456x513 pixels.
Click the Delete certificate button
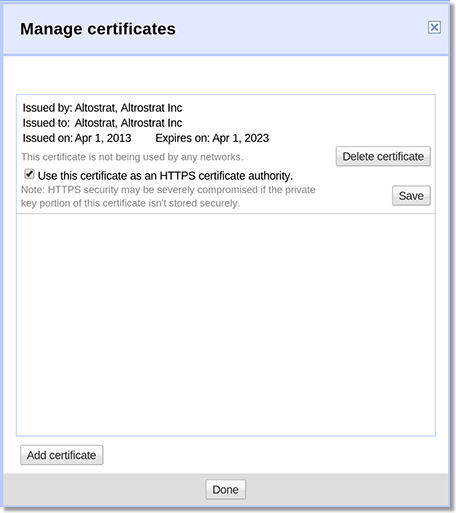383,156
